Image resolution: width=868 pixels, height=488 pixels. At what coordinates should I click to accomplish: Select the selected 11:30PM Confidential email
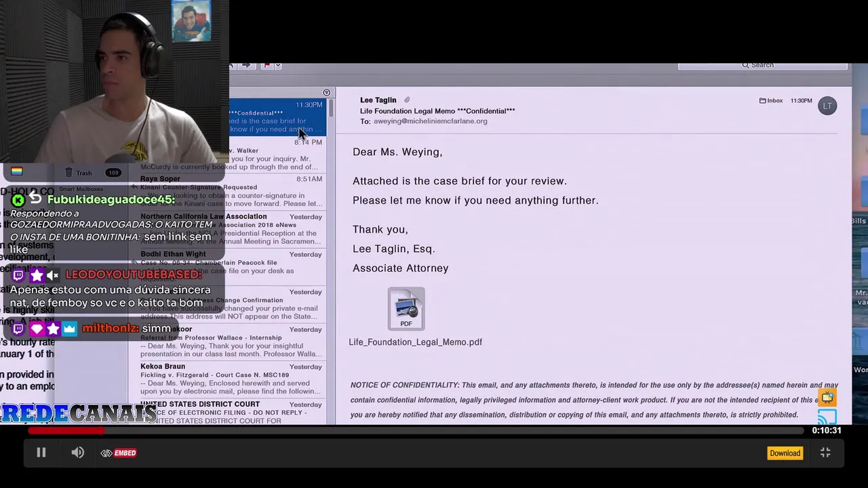(x=278, y=117)
